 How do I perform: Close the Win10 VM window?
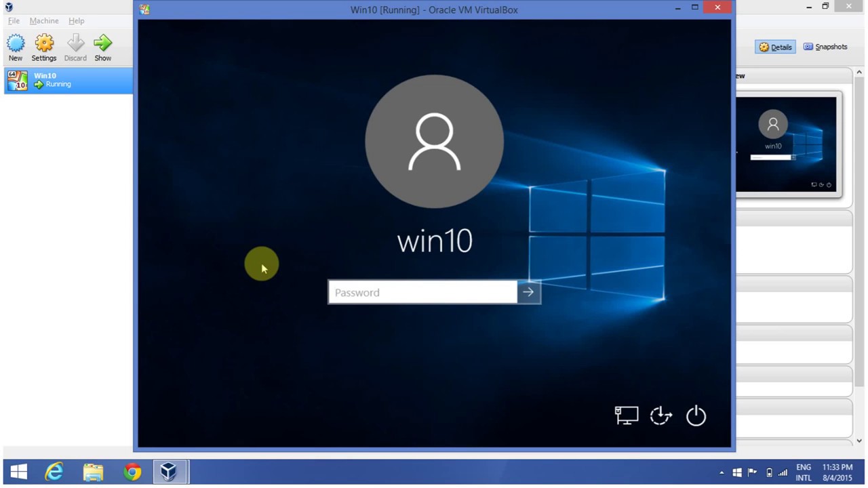(717, 8)
